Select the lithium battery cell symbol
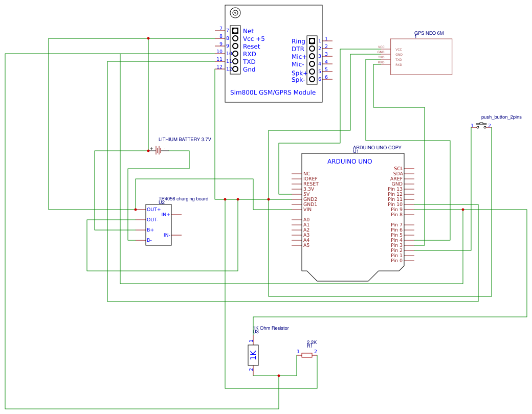Screen dimensions: 532x414 click(x=159, y=150)
